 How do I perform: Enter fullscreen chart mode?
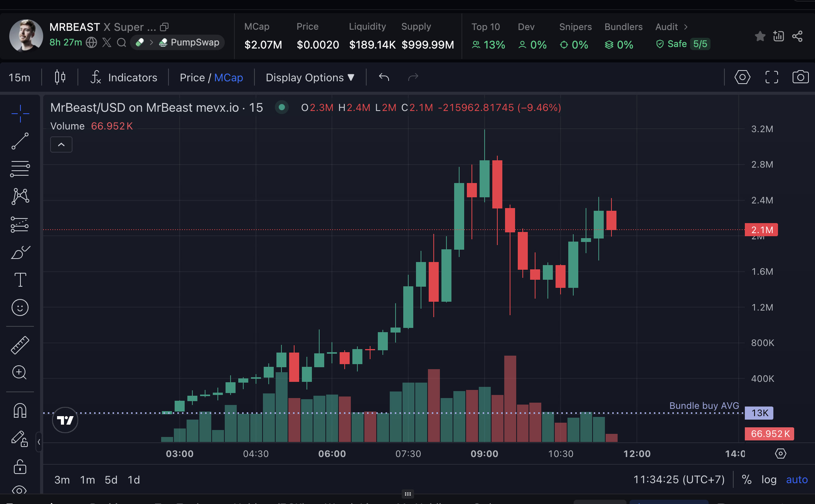772,77
